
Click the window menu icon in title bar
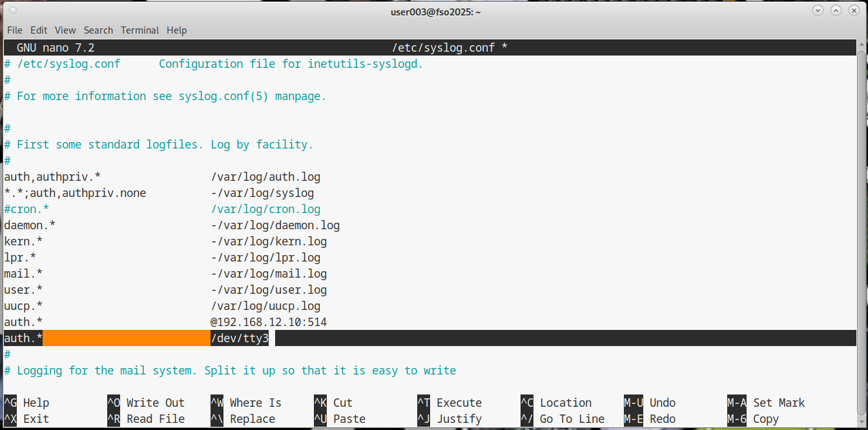coord(14,11)
